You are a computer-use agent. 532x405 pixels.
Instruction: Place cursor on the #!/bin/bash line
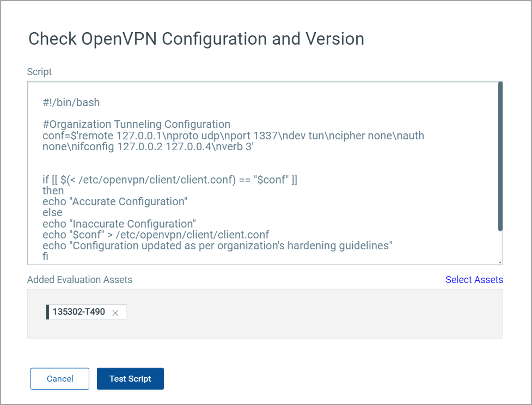pos(71,102)
